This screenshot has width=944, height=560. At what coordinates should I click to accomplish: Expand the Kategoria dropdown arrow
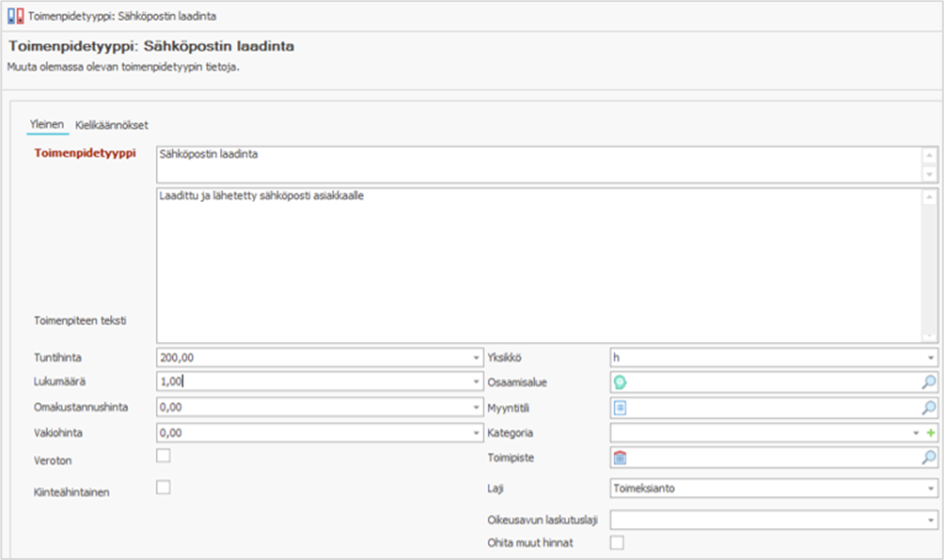click(917, 433)
